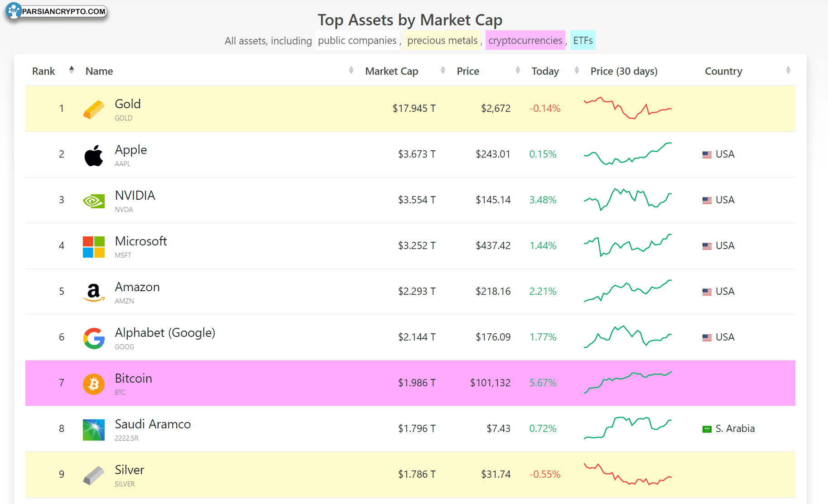Click the Gold bar icon
The image size is (828, 504).
point(94,110)
